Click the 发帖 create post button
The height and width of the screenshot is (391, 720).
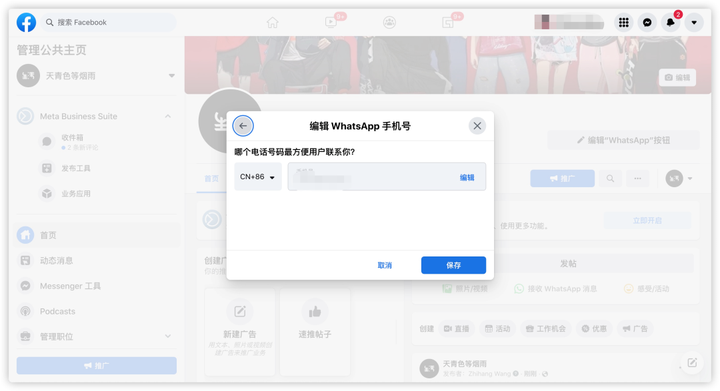pyautogui.click(x=568, y=263)
